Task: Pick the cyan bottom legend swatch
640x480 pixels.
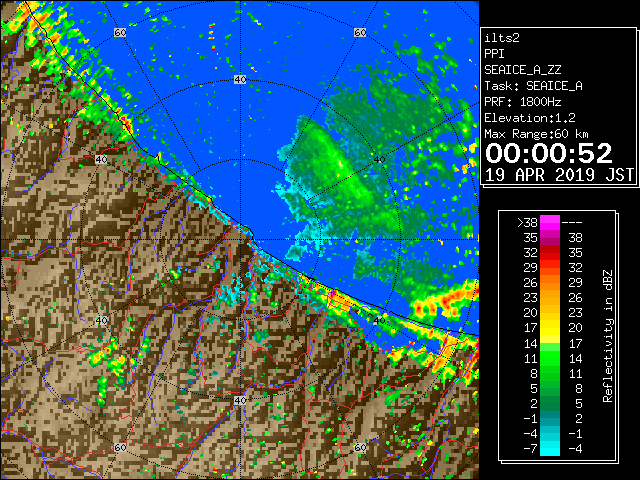Action: pos(550,449)
